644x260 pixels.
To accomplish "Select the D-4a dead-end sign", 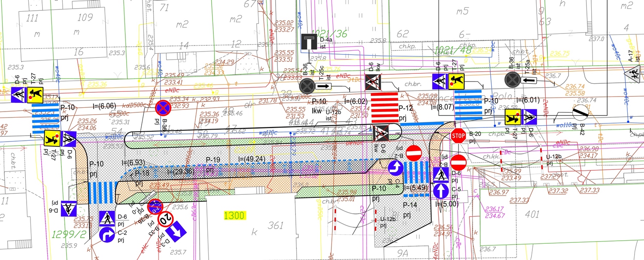I will [310, 42].
